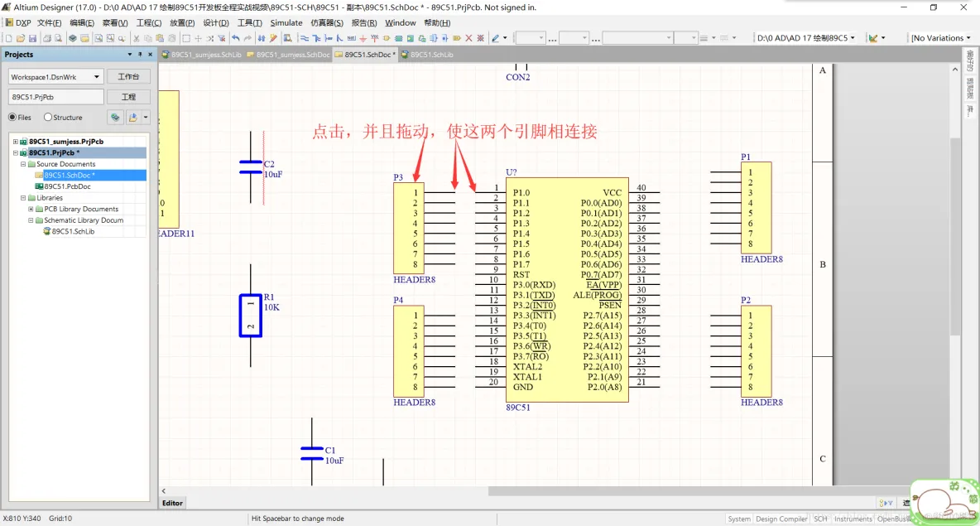
Task: Pin the Projects panel with pushpin icon
Action: point(140,55)
